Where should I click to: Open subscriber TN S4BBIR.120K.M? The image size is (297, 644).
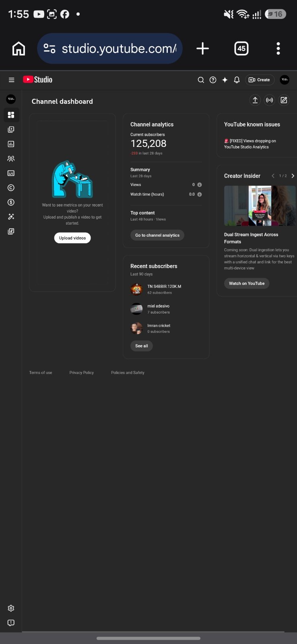(164, 287)
